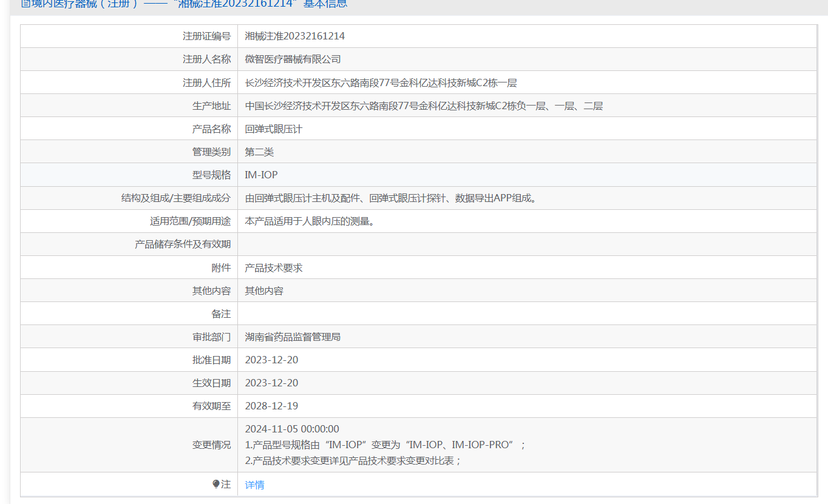Click the production address starting 中国长沙
Screen dimensions: 828x504
[424, 106]
